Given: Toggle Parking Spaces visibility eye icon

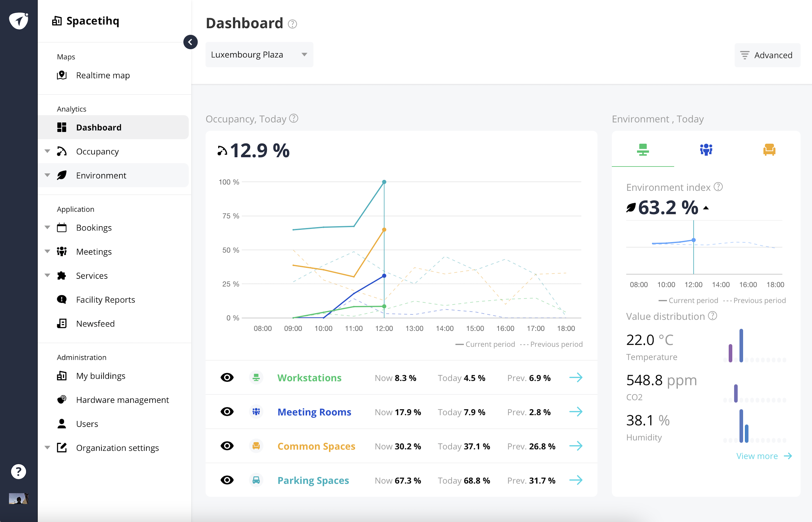Looking at the screenshot, I should [x=227, y=480].
